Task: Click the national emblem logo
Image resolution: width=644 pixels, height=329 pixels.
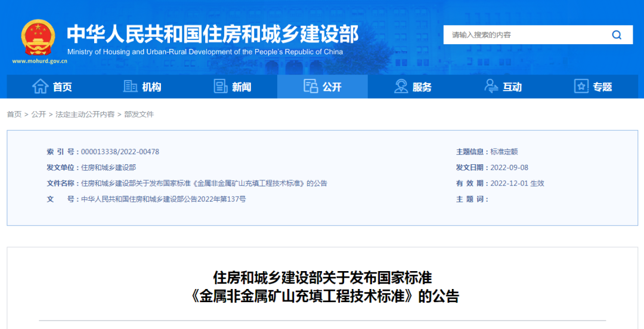Action: coord(38,37)
